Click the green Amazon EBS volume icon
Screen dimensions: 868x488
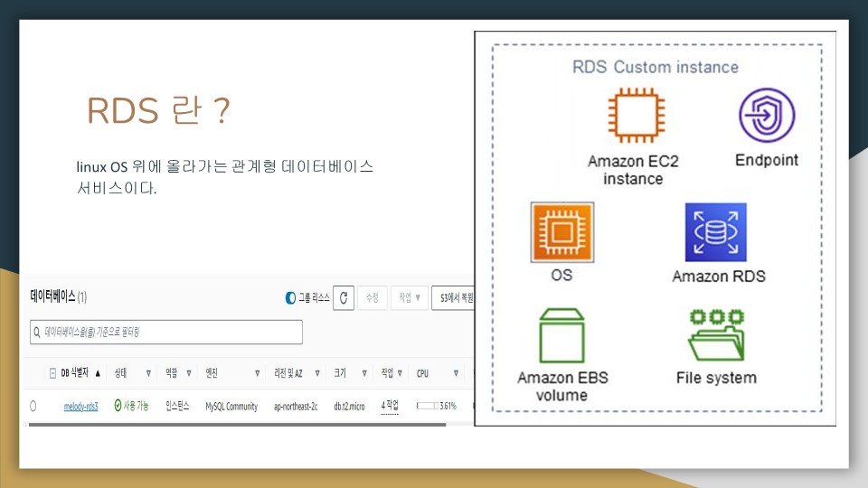point(561,335)
